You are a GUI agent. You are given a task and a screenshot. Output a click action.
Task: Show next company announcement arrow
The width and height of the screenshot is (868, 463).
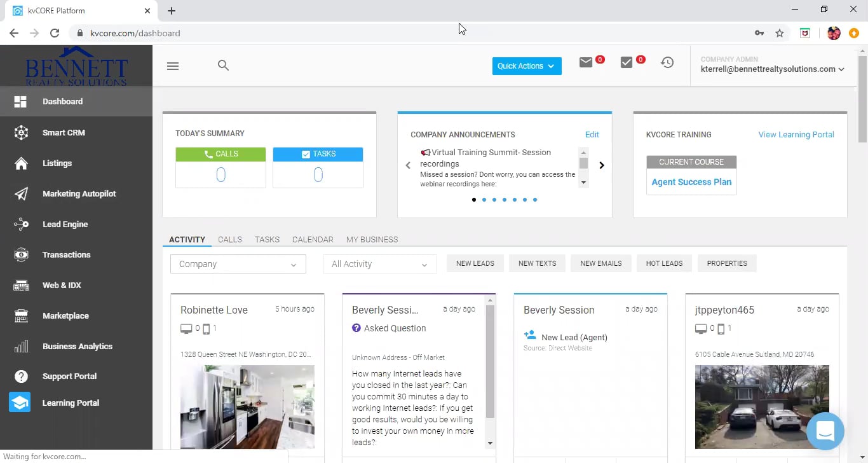click(x=602, y=165)
